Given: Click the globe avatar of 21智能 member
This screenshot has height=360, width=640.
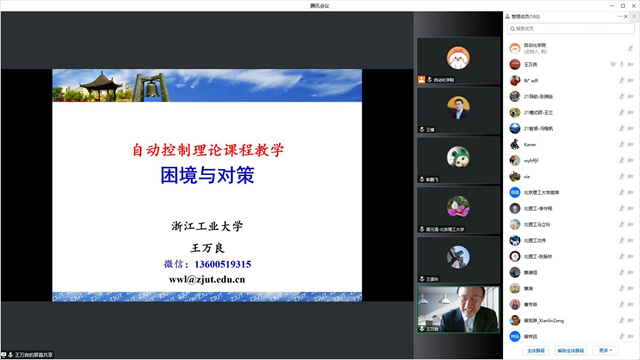Looking at the screenshot, I should tap(515, 128).
